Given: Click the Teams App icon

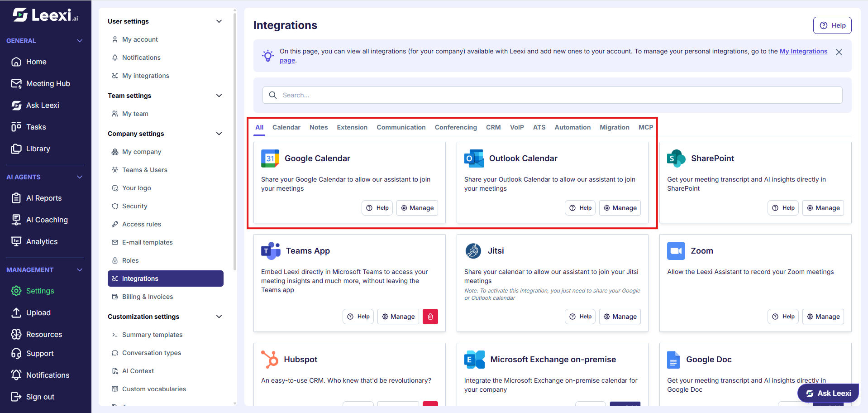Looking at the screenshot, I should pyautogui.click(x=271, y=251).
